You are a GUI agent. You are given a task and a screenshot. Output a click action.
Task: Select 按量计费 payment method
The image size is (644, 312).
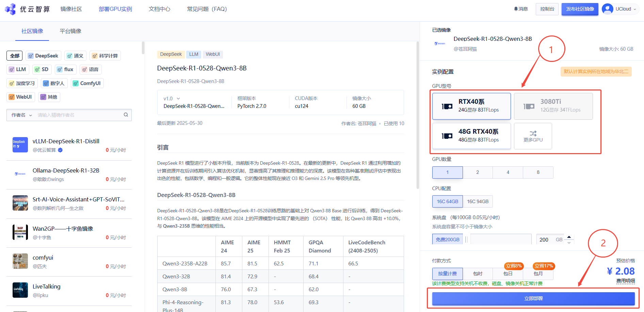[x=448, y=274]
